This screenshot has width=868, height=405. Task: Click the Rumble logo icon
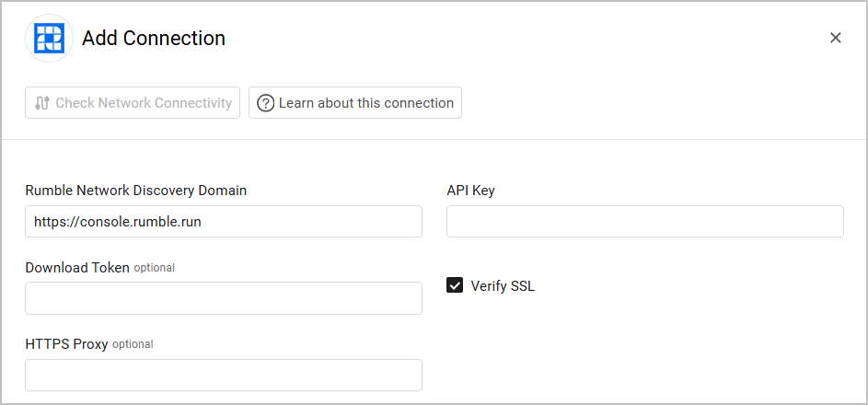(x=50, y=38)
